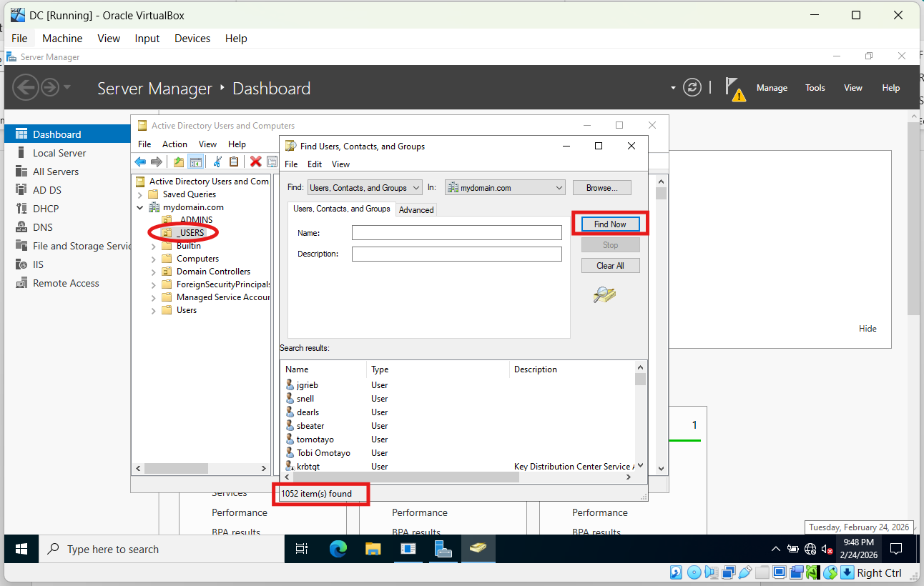
Task: Click VirtualBox audio status icon
Action: pos(711,572)
